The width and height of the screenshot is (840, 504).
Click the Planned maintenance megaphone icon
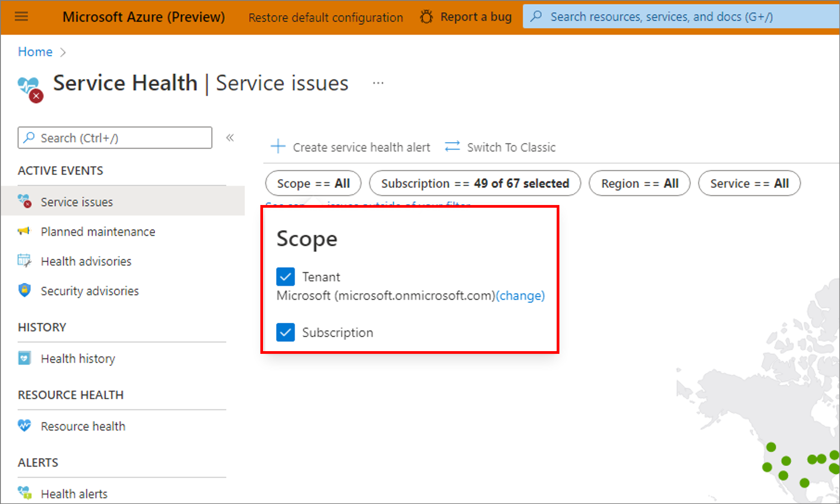click(x=24, y=231)
